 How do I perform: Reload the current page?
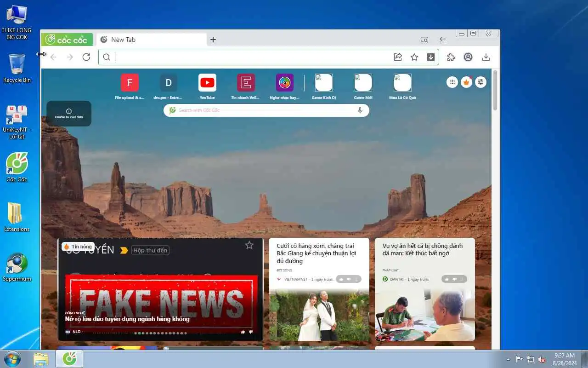(x=86, y=57)
